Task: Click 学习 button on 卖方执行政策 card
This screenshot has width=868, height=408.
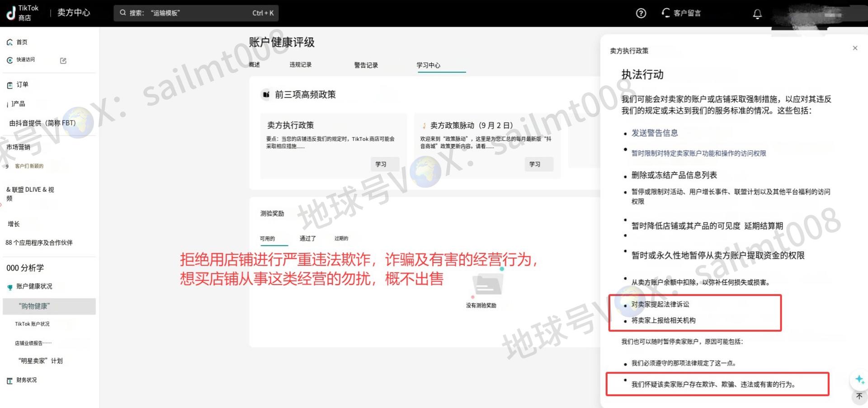Action: (x=381, y=164)
